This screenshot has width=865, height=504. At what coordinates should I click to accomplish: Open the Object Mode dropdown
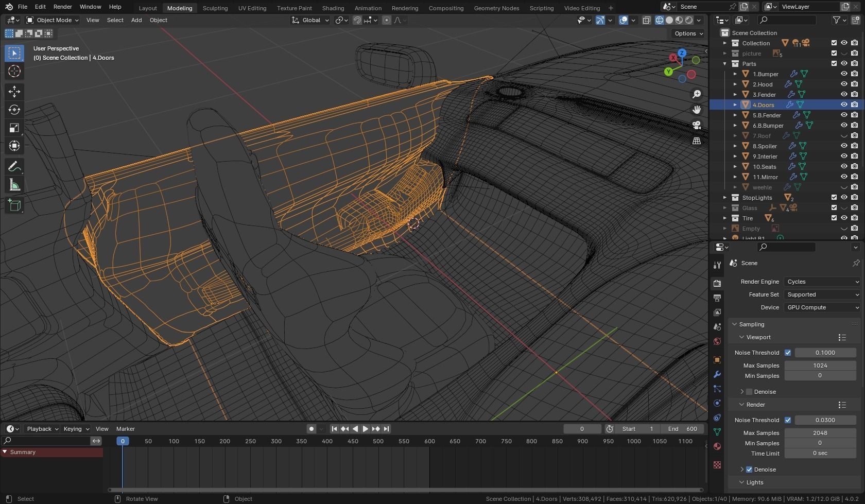pos(53,20)
